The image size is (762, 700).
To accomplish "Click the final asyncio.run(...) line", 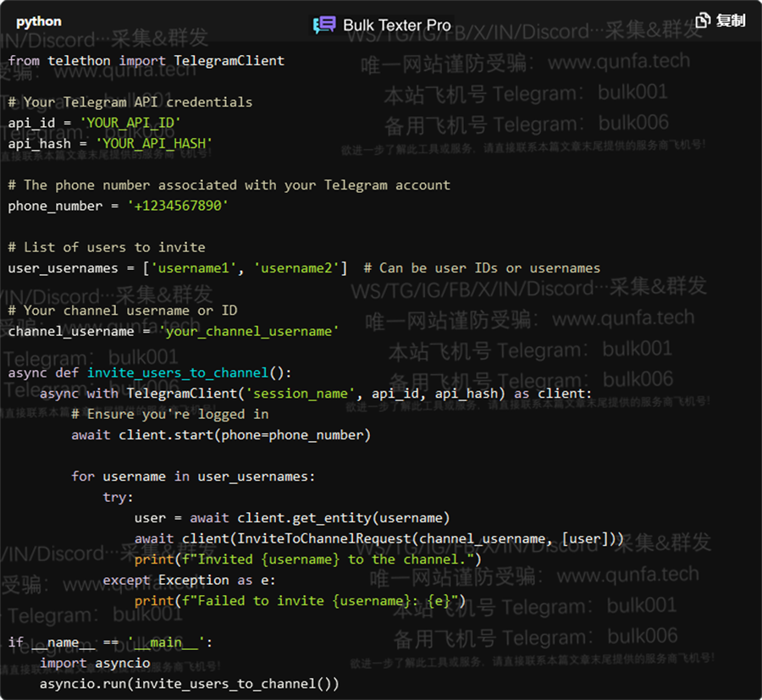I will (x=189, y=684).
